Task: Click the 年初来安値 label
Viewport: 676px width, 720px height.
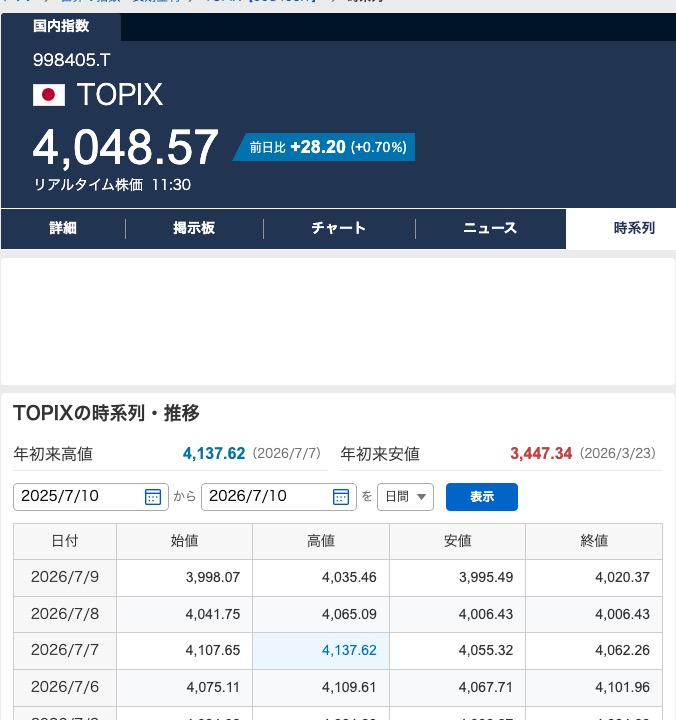Action: click(380, 454)
